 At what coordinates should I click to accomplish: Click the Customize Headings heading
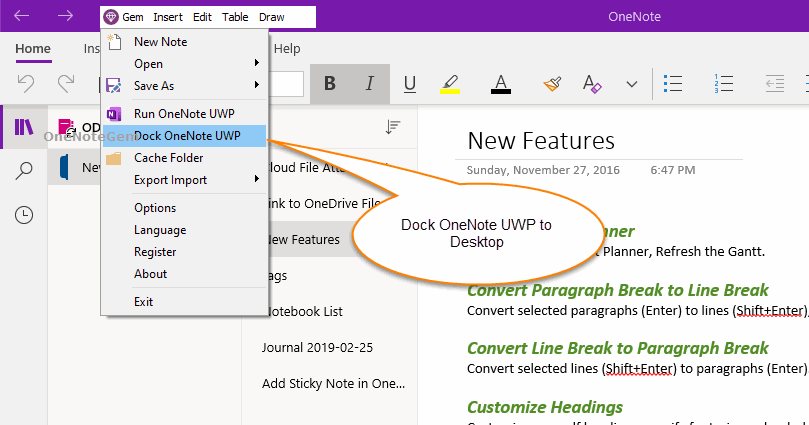[x=545, y=407]
